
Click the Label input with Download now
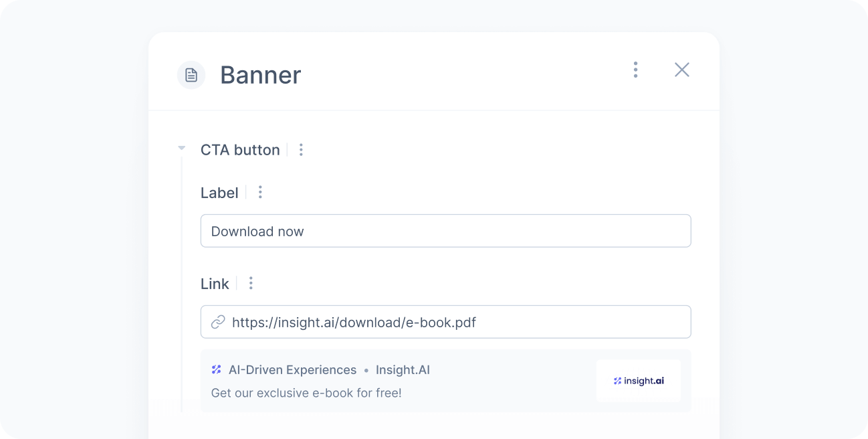pyautogui.click(x=445, y=231)
